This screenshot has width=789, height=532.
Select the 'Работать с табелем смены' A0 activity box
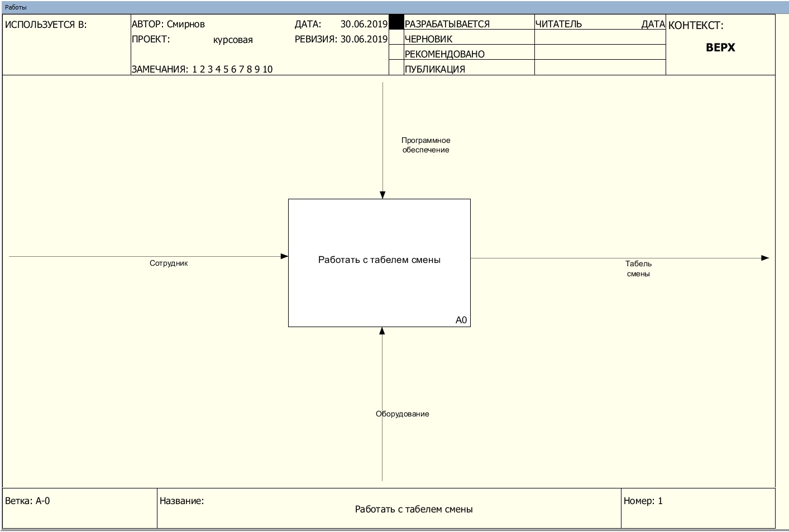coord(379,262)
